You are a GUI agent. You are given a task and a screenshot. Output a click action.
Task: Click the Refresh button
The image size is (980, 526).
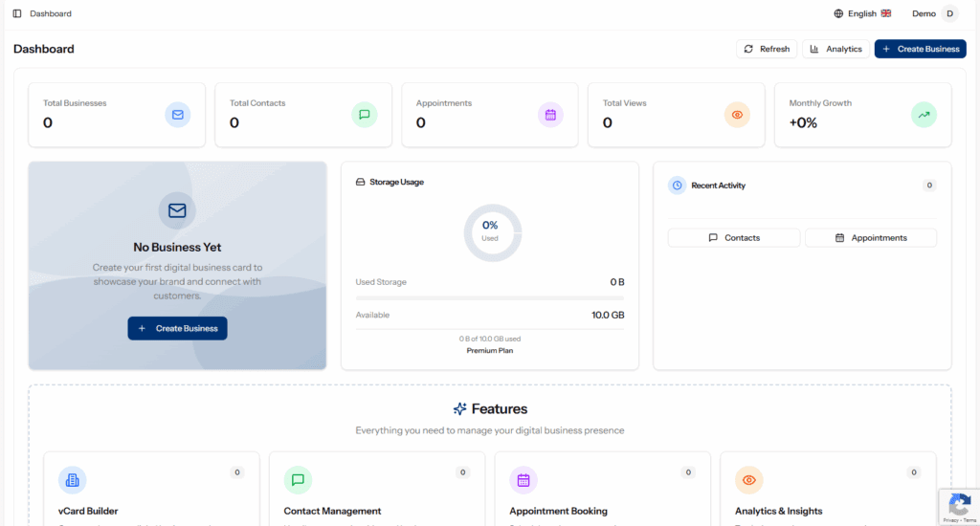point(767,49)
